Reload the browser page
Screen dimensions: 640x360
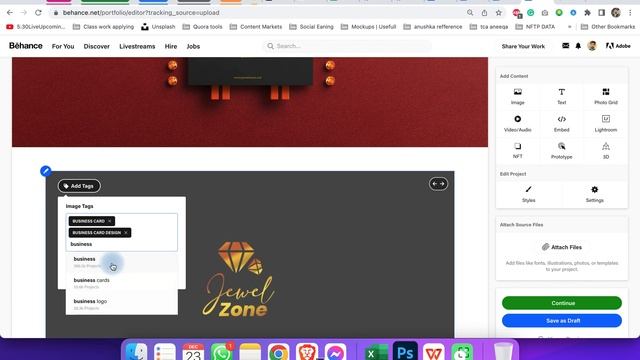(x=38, y=13)
